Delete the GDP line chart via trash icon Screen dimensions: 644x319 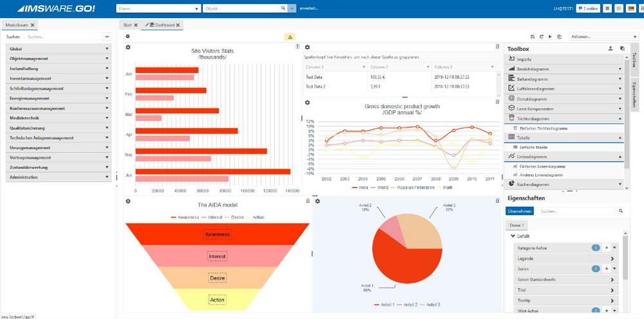coord(497,102)
